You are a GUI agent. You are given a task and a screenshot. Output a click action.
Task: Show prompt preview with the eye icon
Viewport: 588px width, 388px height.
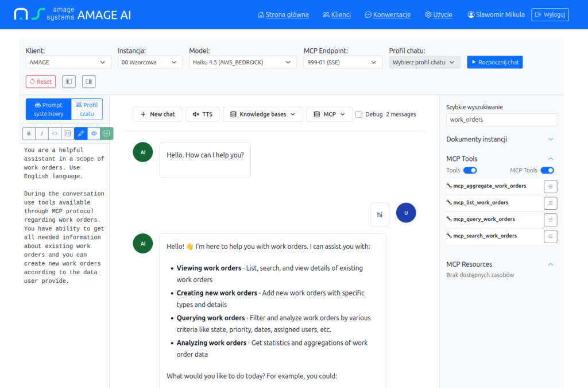(x=94, y=133)
